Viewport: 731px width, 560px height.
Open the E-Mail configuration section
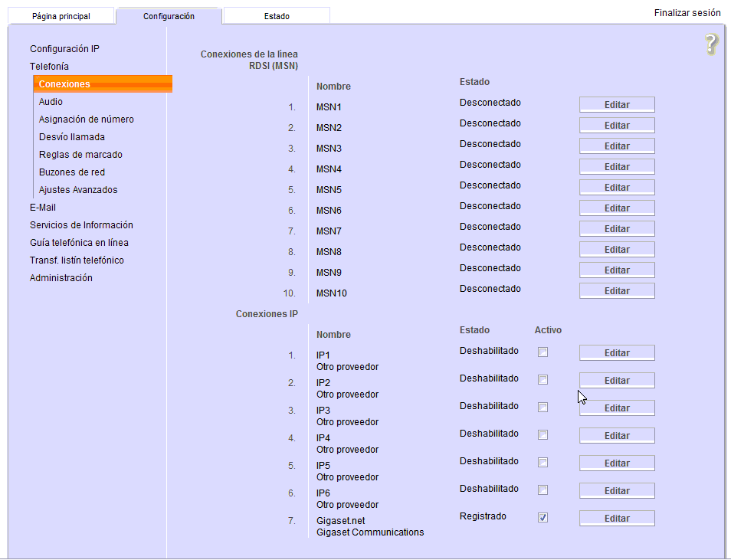43,208
